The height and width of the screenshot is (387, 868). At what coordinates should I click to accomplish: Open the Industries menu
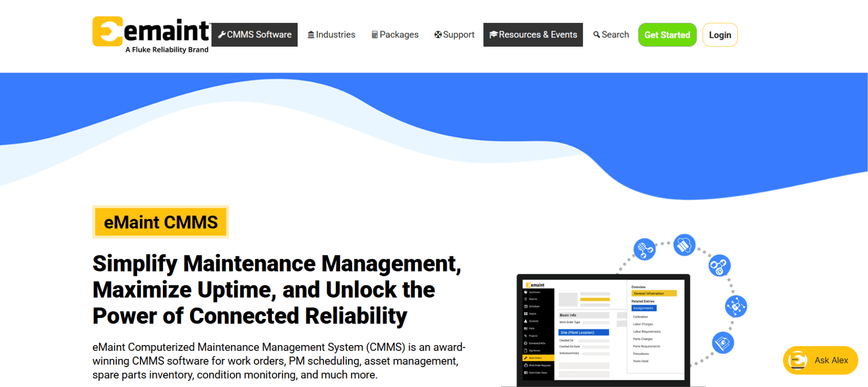[331, 35]
